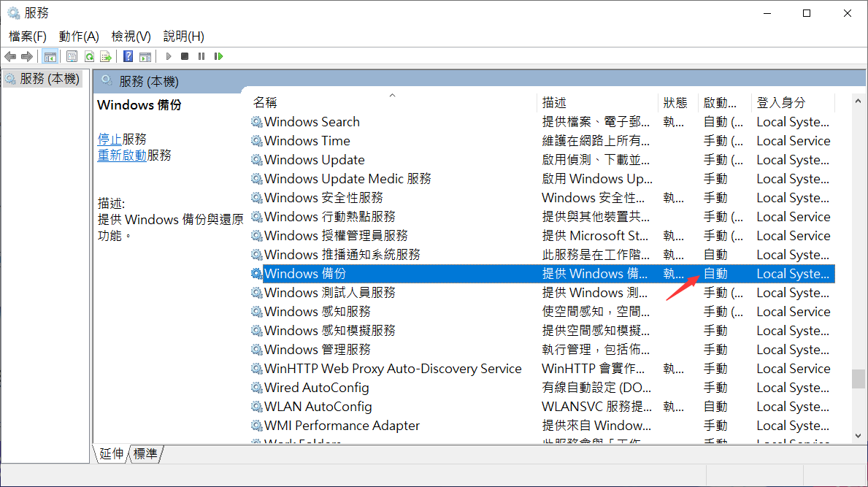Select the Windows Search service row
This screenshot has height=487, width=868.
pyautogui.click(x=542, y=122)
